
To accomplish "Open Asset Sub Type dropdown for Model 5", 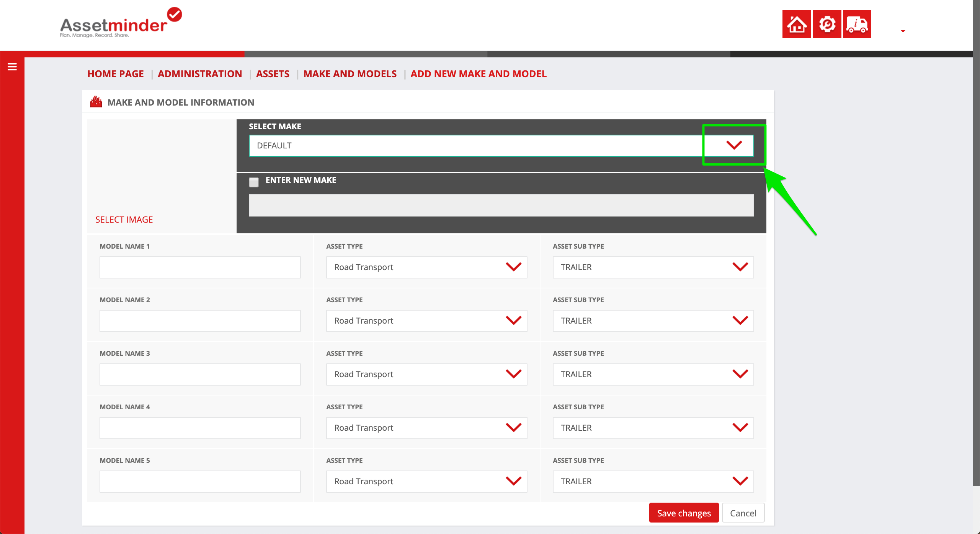I will click(x=653, y=481).
